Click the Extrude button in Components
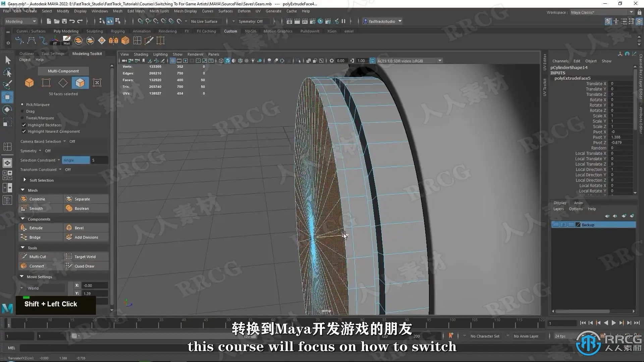 36,228
